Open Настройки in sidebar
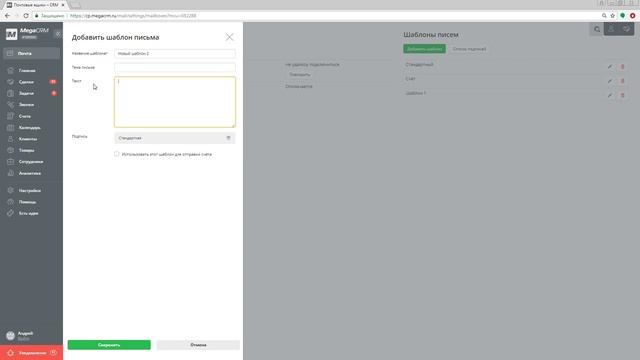Viewport: 640px width, 360px height. pos(31,191)
